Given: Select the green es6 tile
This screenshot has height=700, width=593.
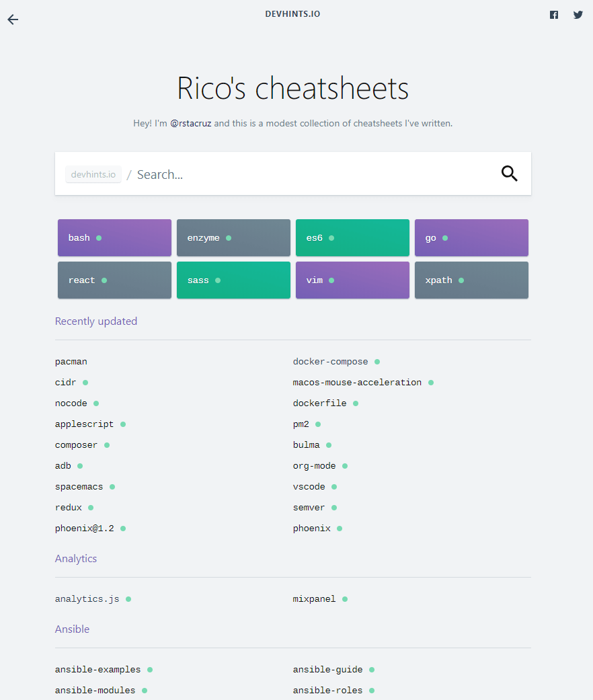Looking at the screenshot, I should [352, 237].
